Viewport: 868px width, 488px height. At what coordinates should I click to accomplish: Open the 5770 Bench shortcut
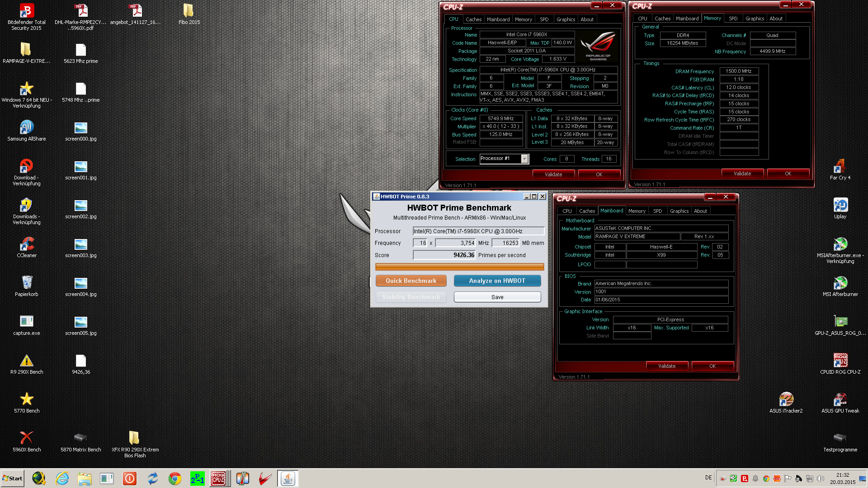(27, 403)
